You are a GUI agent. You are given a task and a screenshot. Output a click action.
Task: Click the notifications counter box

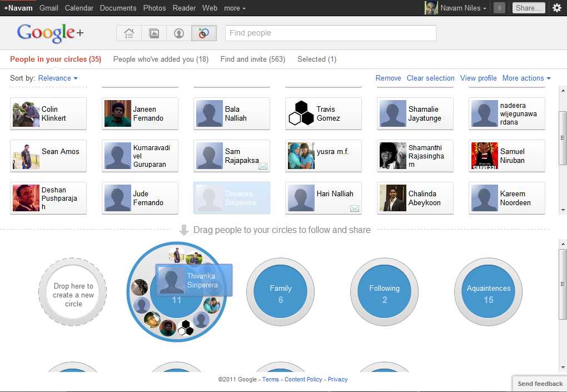(x=499, y=8)
